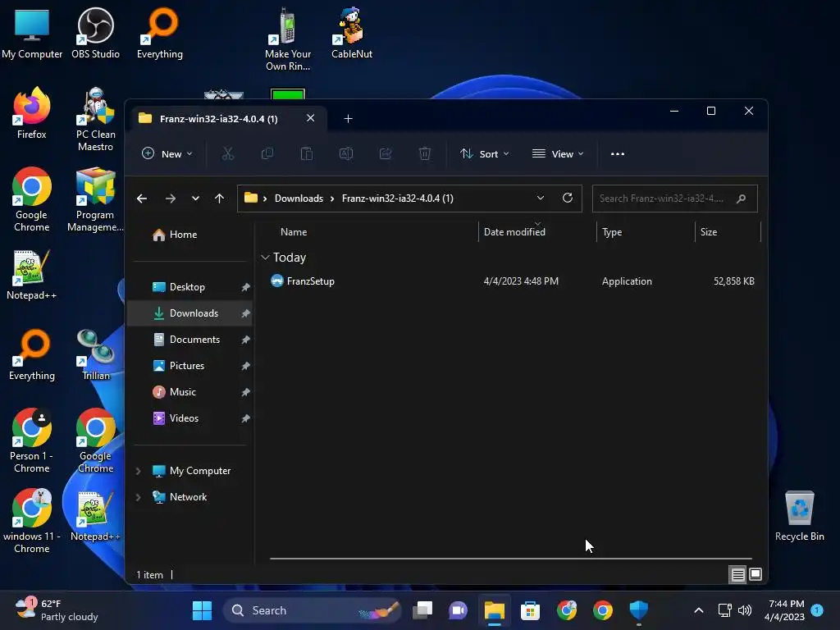840x630 pixels.
Task: Open the Windows Start menu
Action: pos(202,610)
